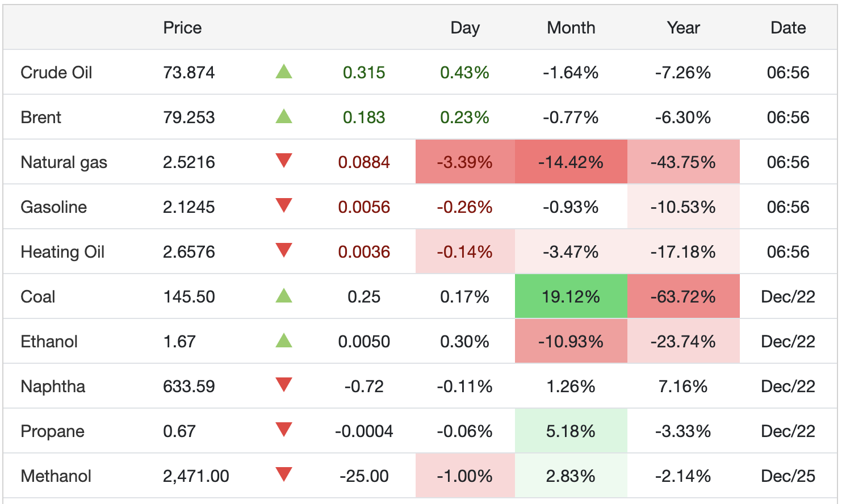The image size is (846, 504).
Task: Click the green up arrow for Brent
Action: pos(284,116)
